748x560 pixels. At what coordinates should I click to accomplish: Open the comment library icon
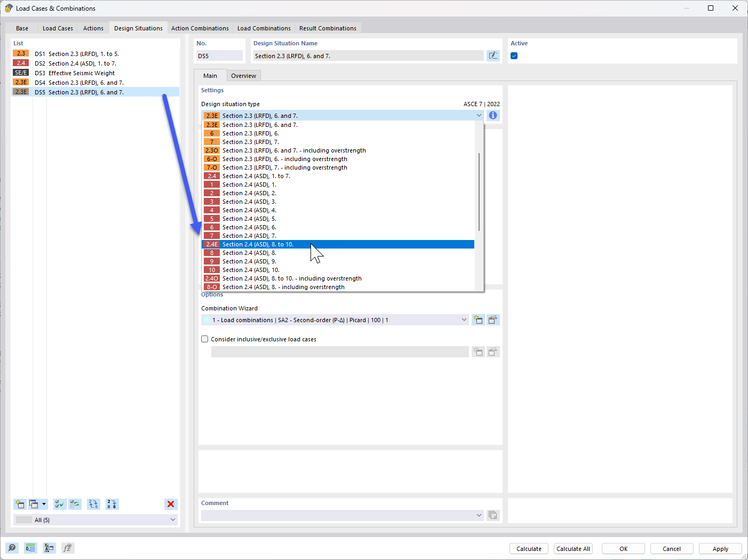click(x=493, y=515)
